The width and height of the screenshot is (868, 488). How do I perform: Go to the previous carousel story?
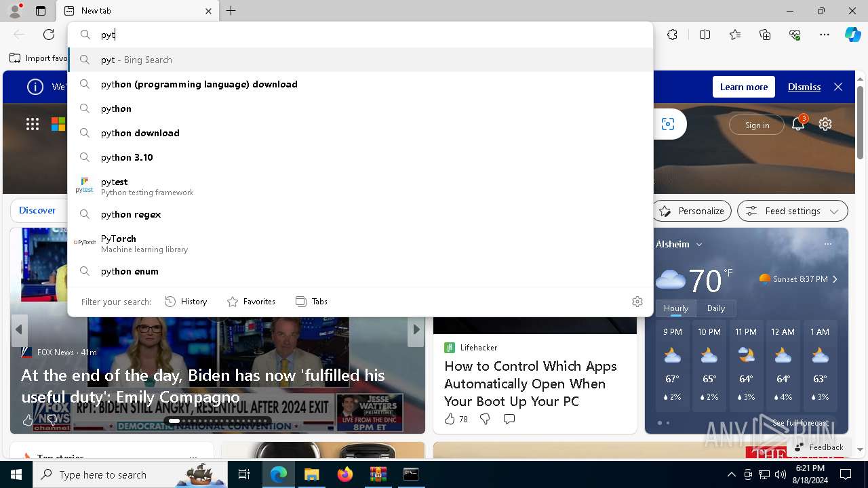19,329
